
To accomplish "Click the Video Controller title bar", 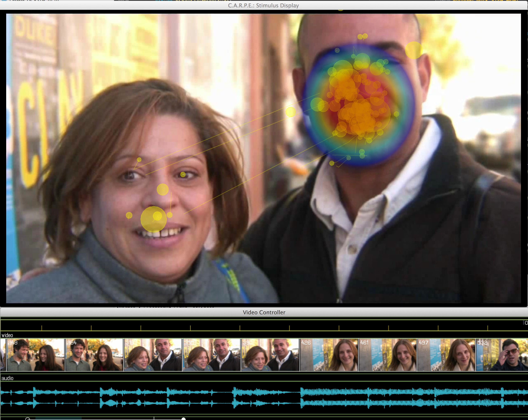I will pyautogui.click(x=264, y=312).
